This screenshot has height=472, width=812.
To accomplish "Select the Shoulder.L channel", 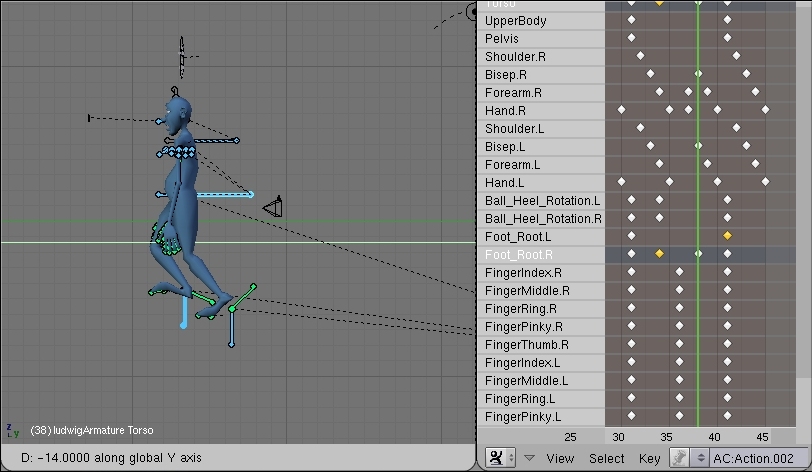I will click(x=541, y=128).
